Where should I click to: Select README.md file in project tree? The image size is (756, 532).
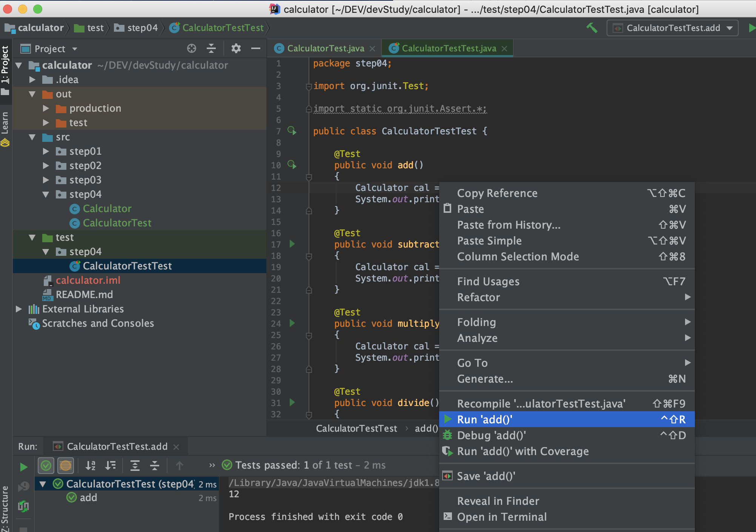pos(84,294)
